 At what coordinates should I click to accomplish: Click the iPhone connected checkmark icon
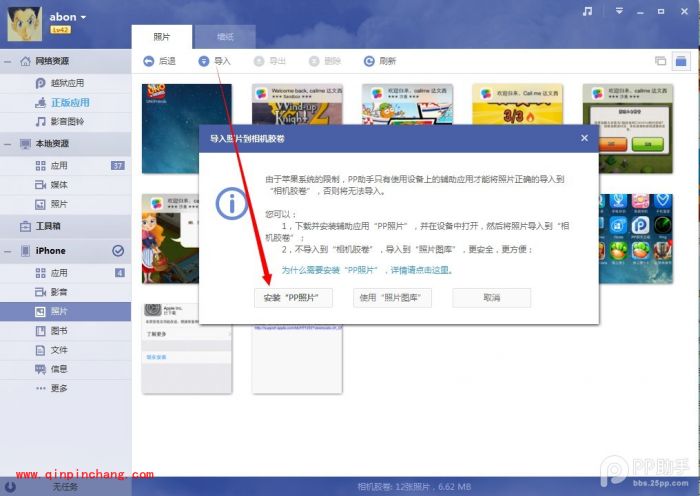click(118, 251)
